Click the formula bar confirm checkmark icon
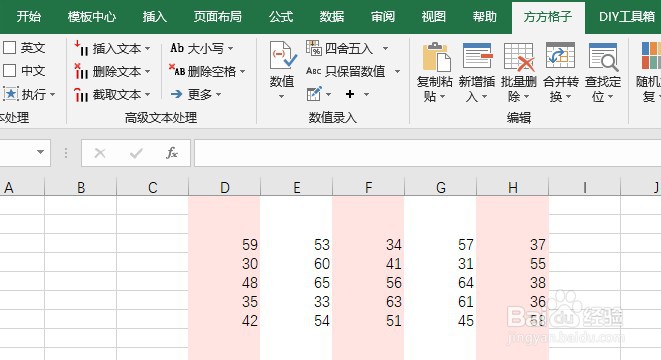The image size is (661, 360). point(136,153)
